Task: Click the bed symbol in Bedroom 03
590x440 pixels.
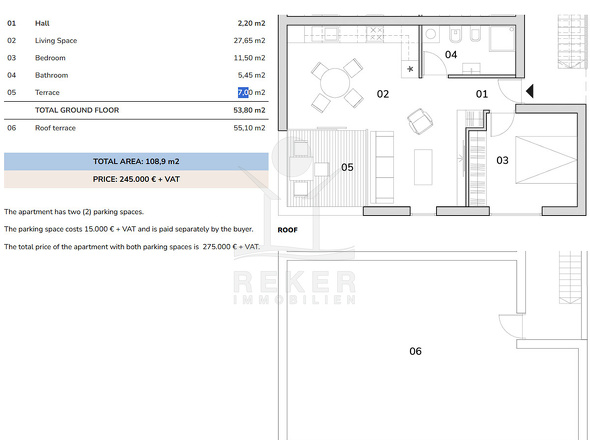Action: tap(546, 160)
